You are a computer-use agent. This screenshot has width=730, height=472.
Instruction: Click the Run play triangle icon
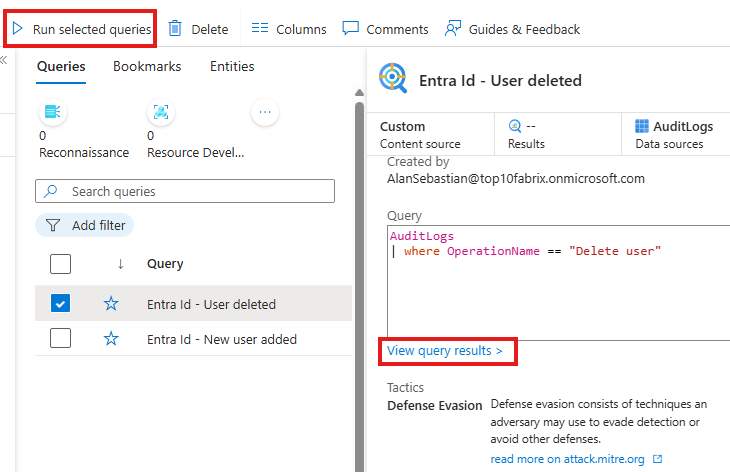pos(18,28)
